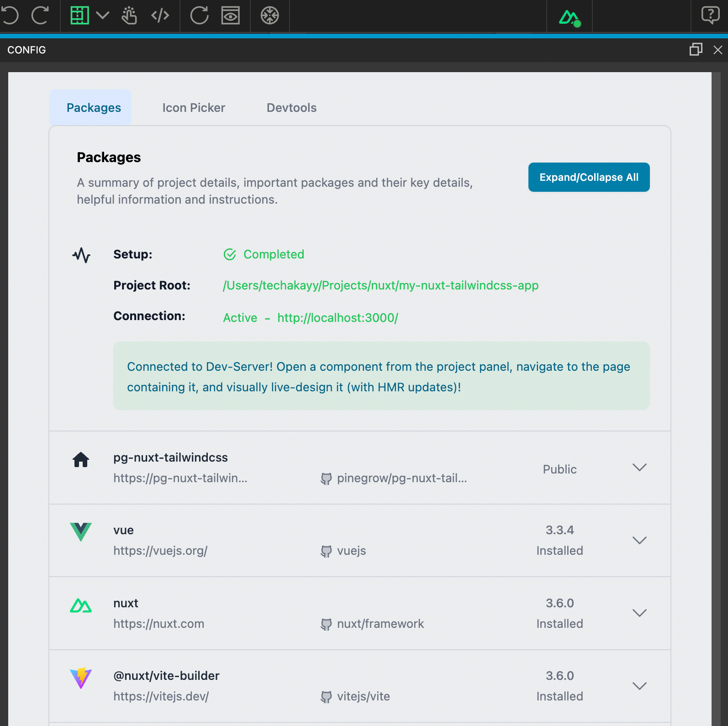Select the green page layout icon
The width and height of the screenshot is (728, 726).
[x=79, y=16]
